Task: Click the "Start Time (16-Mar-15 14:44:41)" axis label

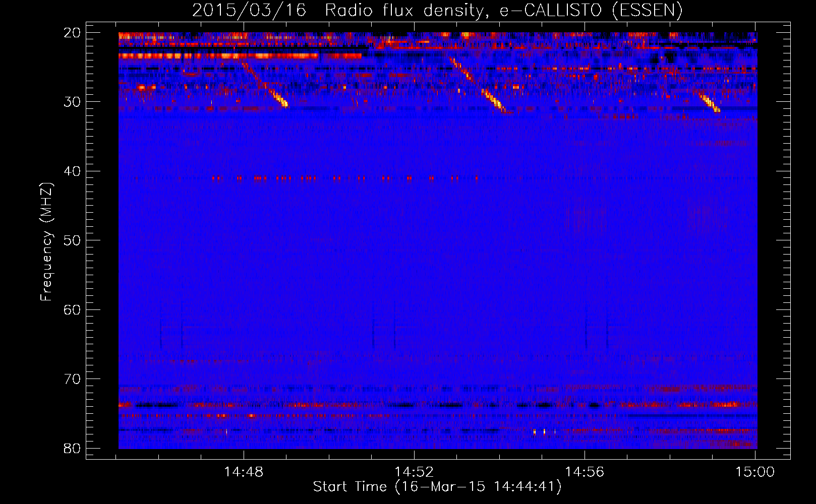Action: coord(437,487)
